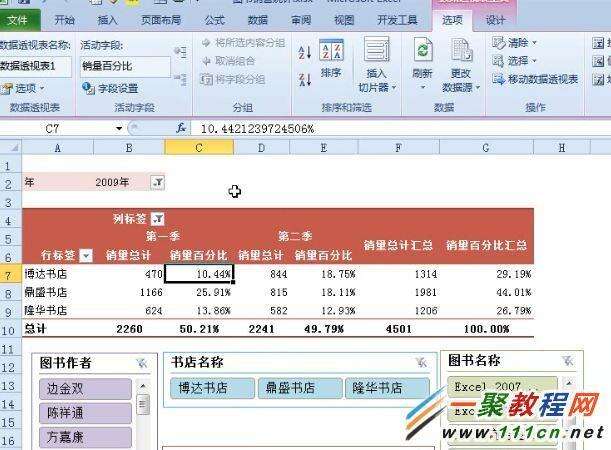Open the 行标签 dropdown arrow

tap(86, 256)
